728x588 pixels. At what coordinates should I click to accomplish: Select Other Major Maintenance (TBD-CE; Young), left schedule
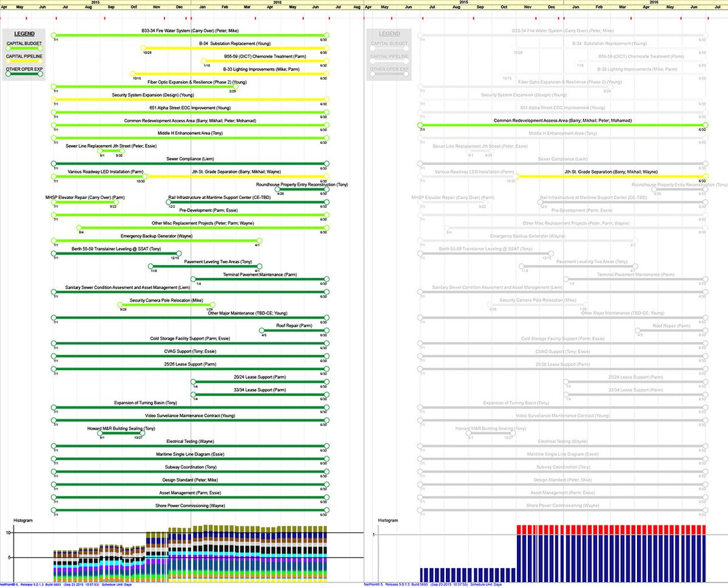click(190, 318)
